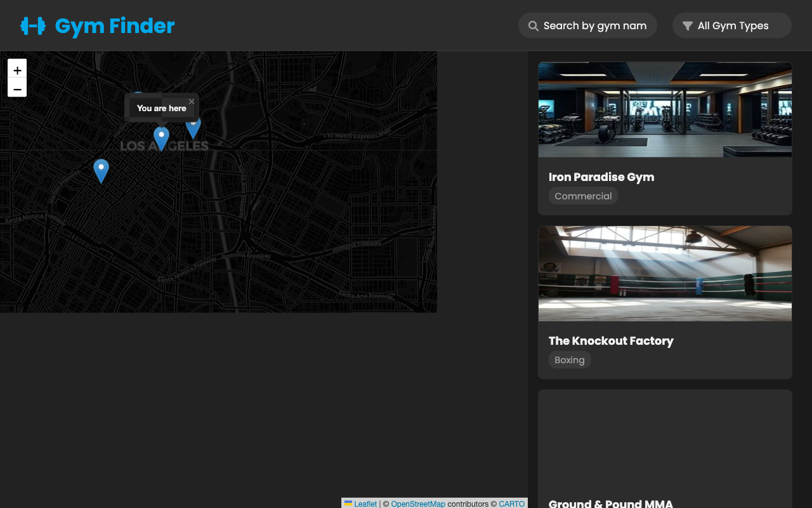Focus the Search by gym name field

[587, 25]
